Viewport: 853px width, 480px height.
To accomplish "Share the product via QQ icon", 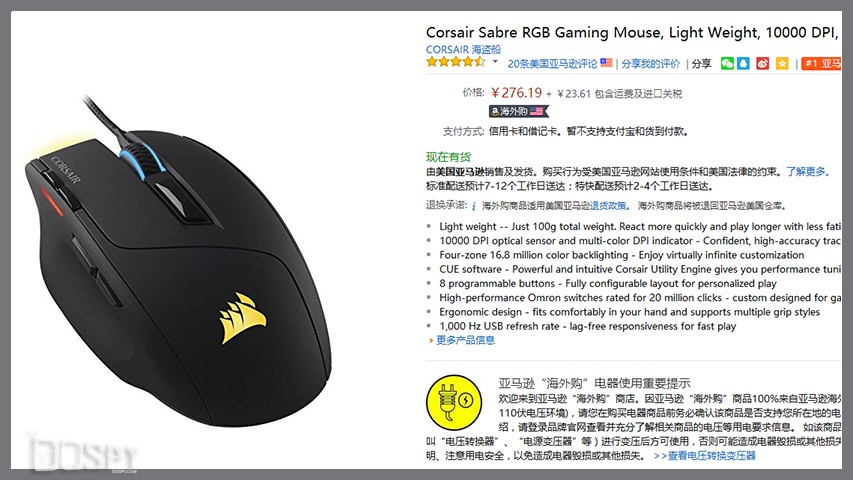I will pos(743,64).
